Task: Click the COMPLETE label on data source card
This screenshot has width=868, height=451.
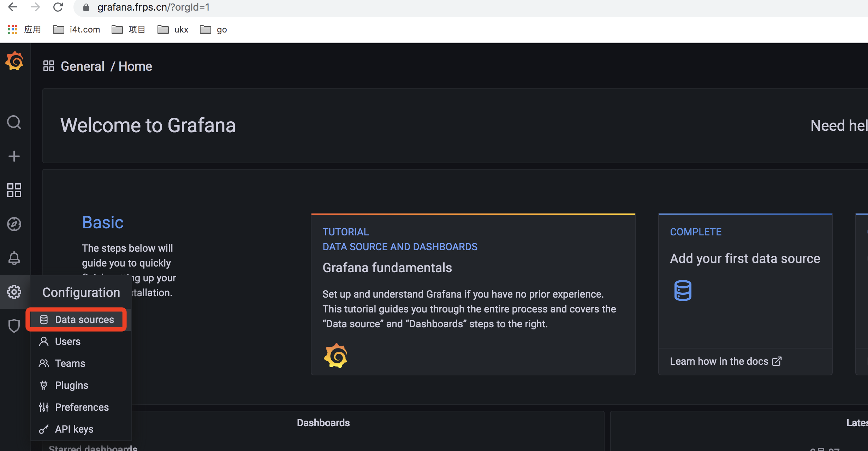Action: (696, 232)
